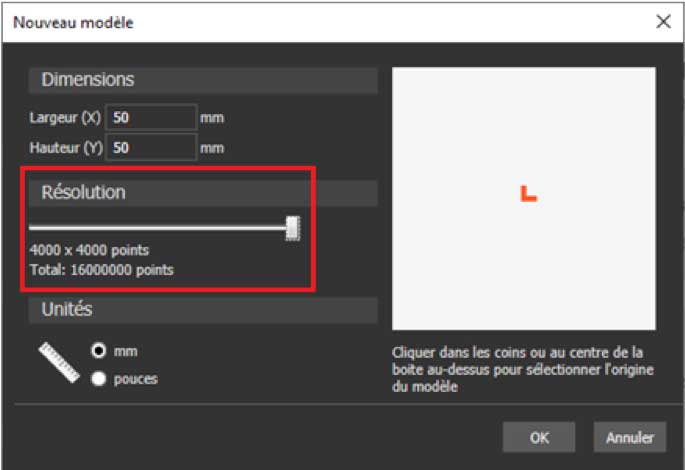Set origin to bottom-left corner of preview box
685x470 pixels.
399,322
